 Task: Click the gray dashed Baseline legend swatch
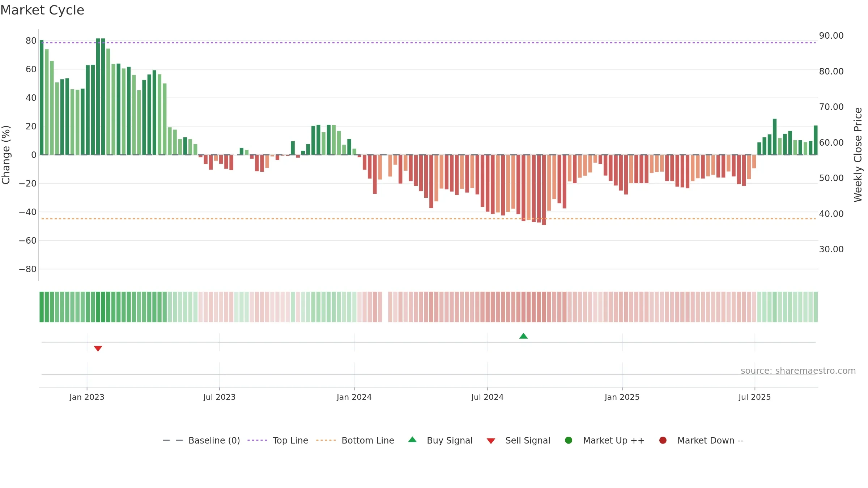[x=173, y=440]
